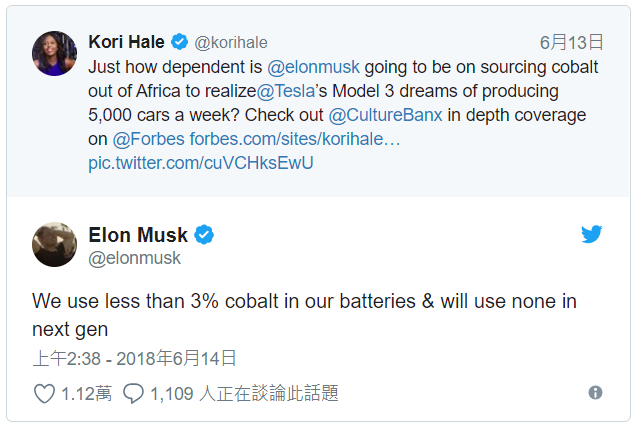
Task: Click the heart like icon
Action: (44, 393)
